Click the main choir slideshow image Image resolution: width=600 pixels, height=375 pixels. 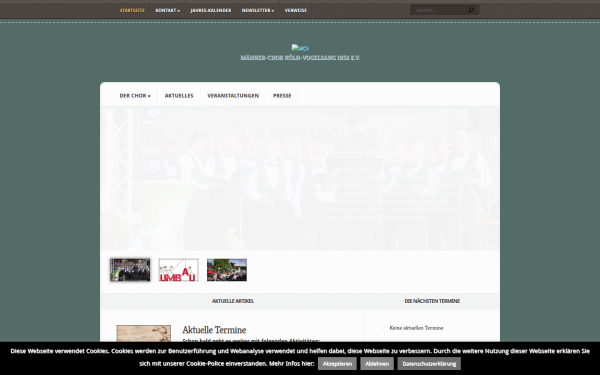point(300,179)
